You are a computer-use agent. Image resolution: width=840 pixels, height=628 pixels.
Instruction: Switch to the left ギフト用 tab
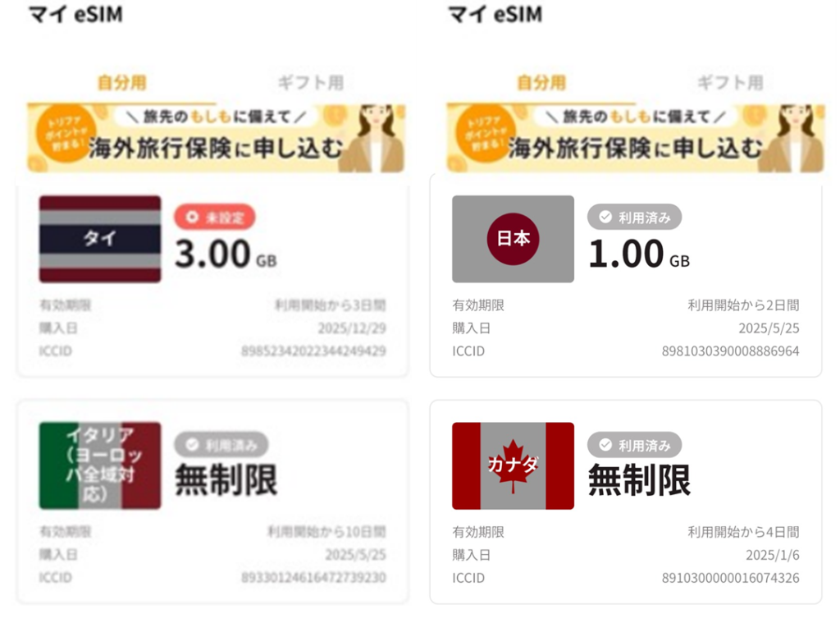311,83
